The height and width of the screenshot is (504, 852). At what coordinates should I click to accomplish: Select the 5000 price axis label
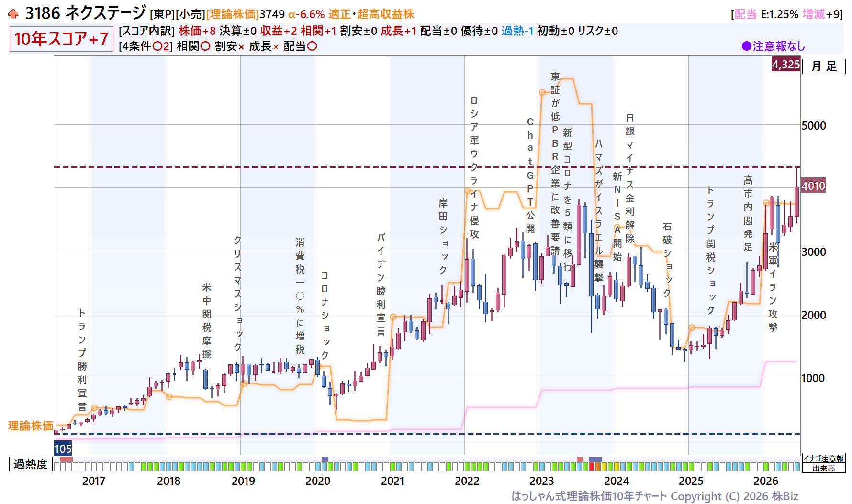(814, 126)
